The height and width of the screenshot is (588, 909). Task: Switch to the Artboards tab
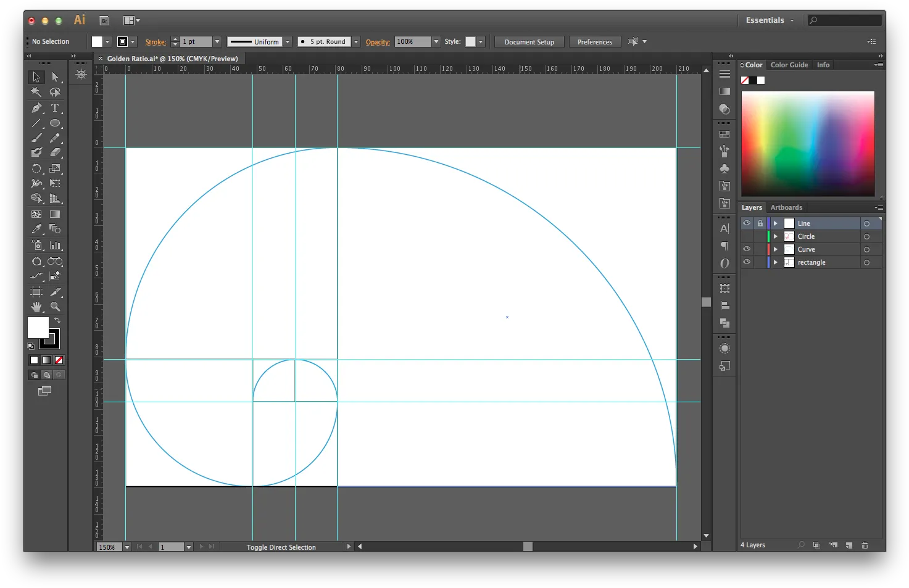click(786, 207)
